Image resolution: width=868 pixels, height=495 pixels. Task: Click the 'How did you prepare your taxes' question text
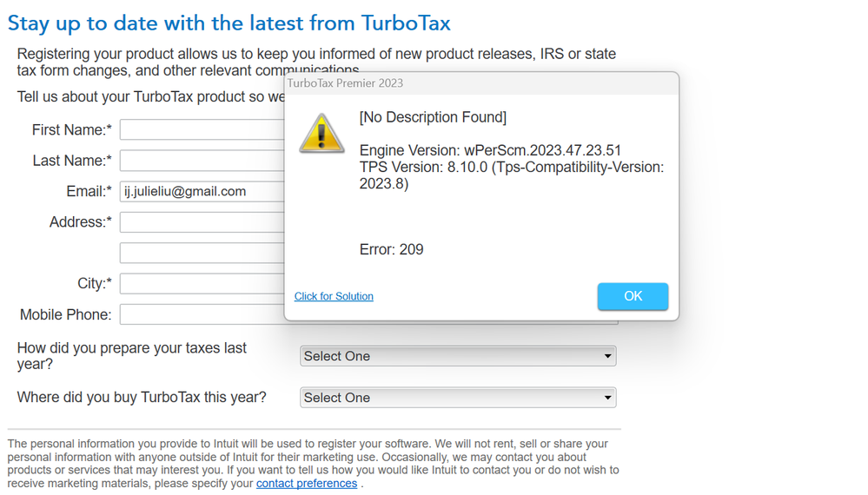pos(132,356)
